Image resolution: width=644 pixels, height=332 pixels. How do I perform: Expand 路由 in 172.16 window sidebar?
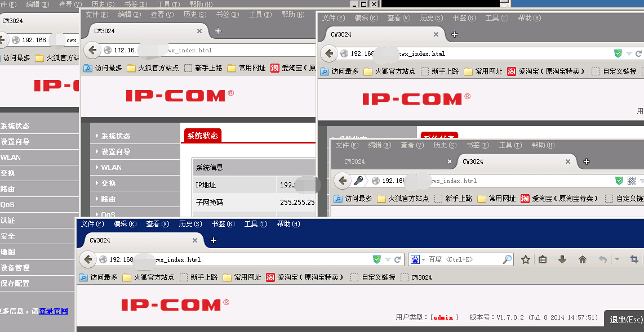pos(135,199)
